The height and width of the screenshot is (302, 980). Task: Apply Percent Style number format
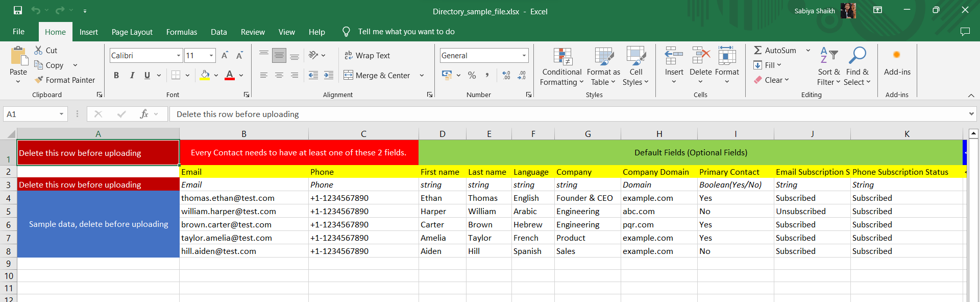pos(472,75)
